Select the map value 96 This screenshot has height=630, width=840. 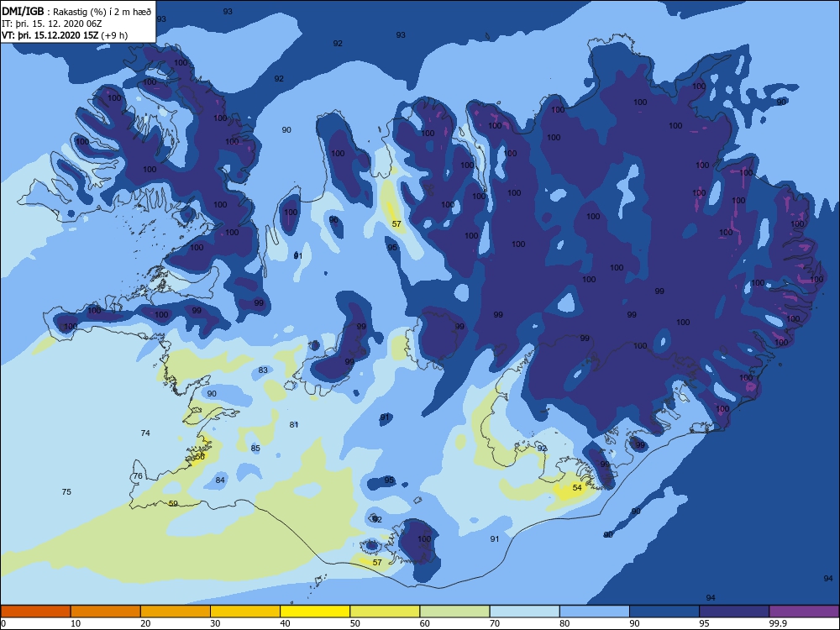point(333,219)
